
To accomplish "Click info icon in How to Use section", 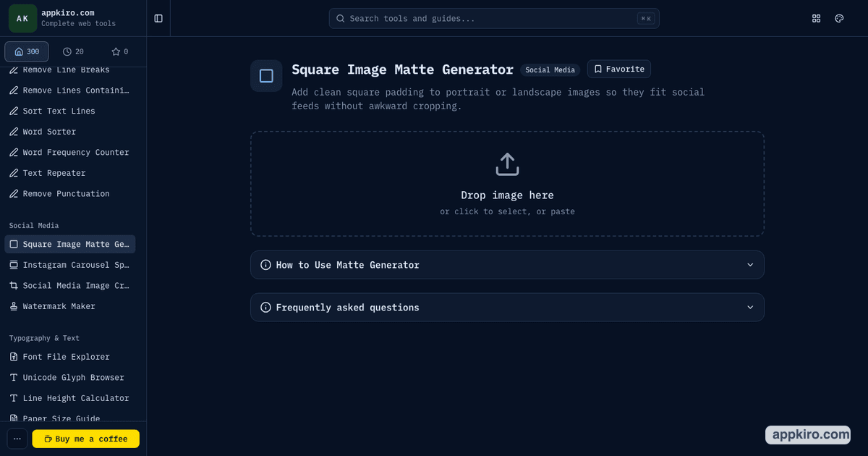I will click(266, 265).
